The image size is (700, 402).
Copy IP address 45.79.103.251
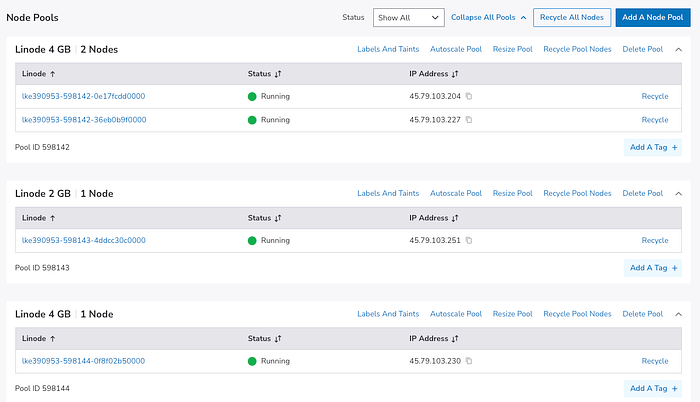pos(468,241)
